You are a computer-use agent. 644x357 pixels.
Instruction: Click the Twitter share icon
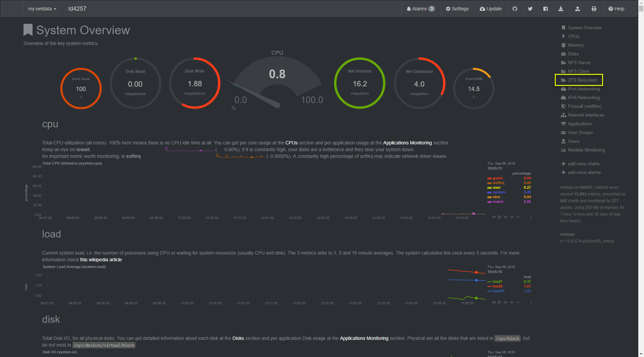(x=530, y=9)
